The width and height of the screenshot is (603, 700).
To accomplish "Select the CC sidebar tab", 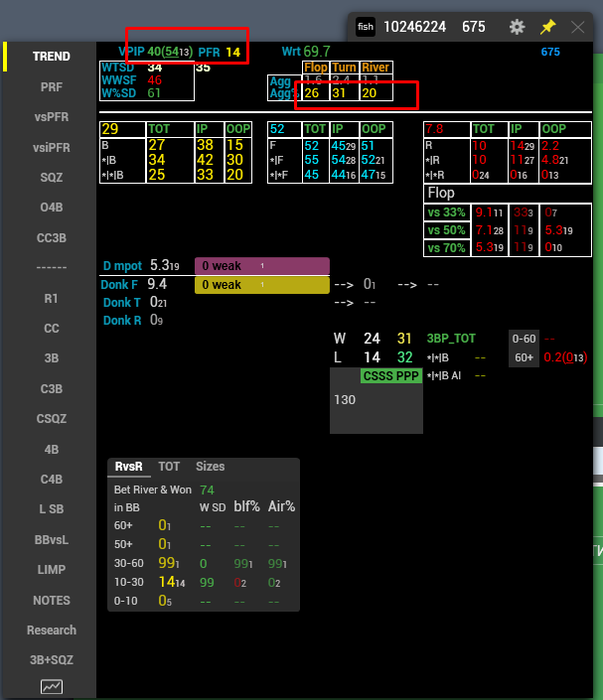I will click(51, 328).
